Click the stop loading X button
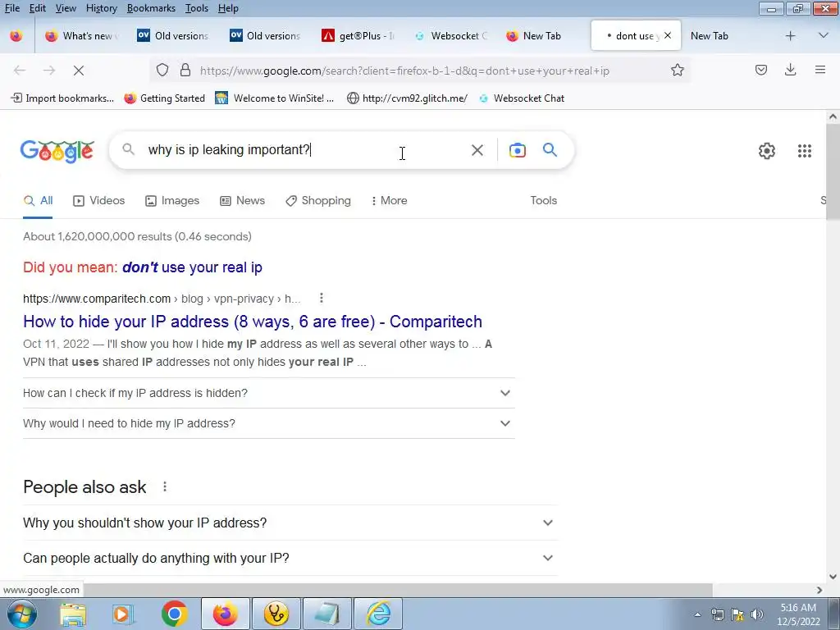 tap(78, 71)
